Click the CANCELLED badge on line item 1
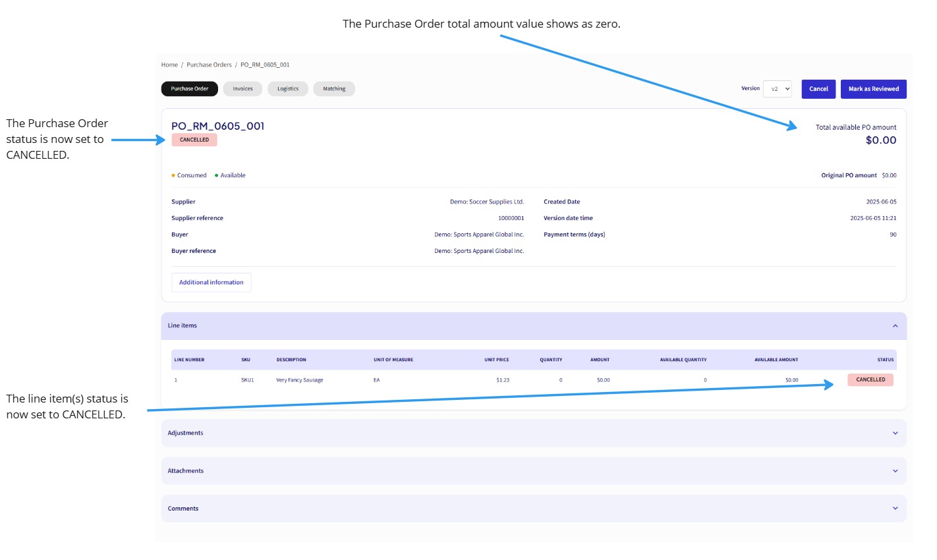937x560 pixels. coord(870,379)
